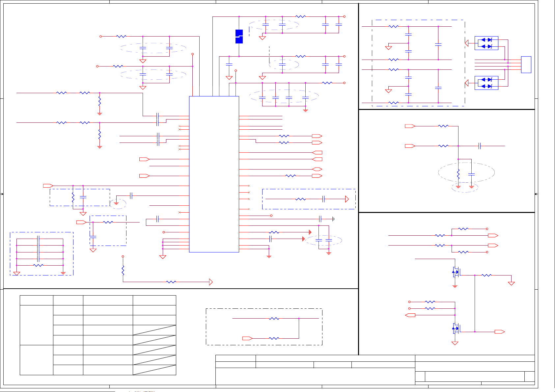Select capacitor inside middle-right dashed ellipse
This screenshot has height=392, width=555.
click(471, 174)
